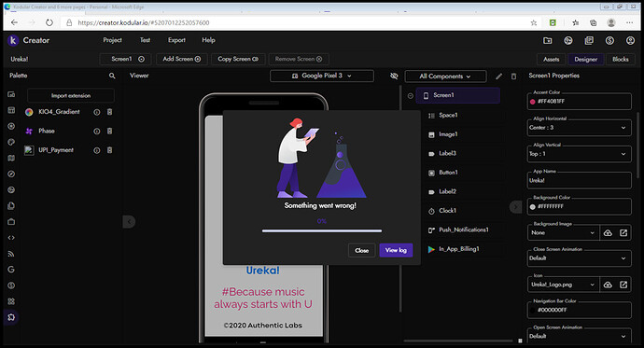
Task: Click the Import extension button
Action: pos(71,95)
